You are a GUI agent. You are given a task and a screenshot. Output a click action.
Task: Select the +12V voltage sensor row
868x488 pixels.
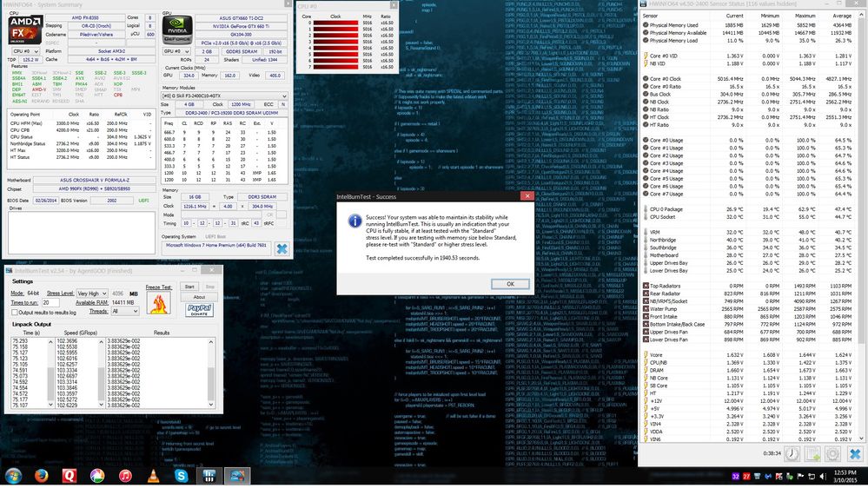point(748,401)
